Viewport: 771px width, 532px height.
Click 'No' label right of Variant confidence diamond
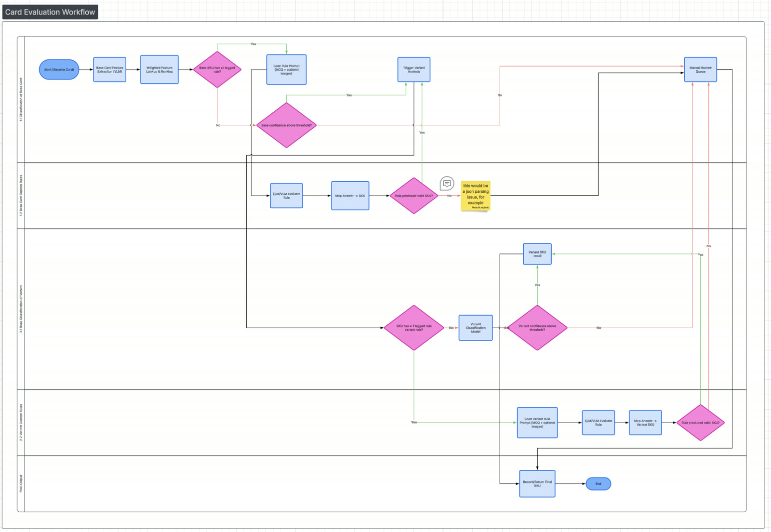click(598, 328)
